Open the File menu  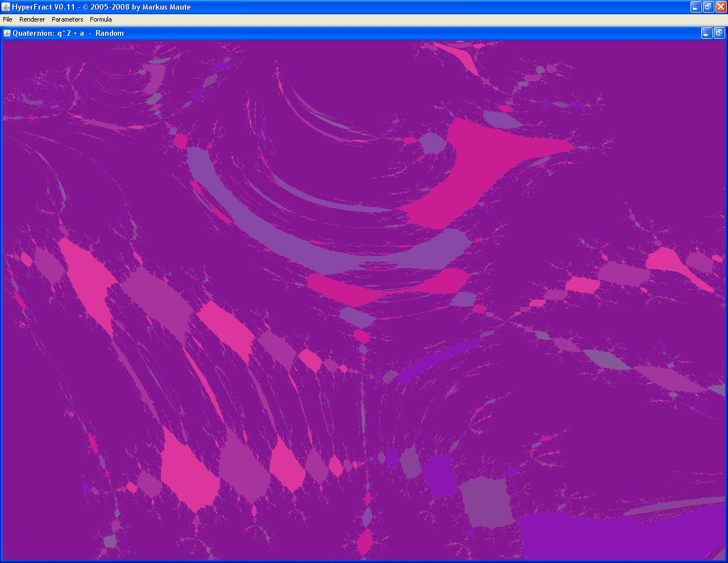pos(7,19)
